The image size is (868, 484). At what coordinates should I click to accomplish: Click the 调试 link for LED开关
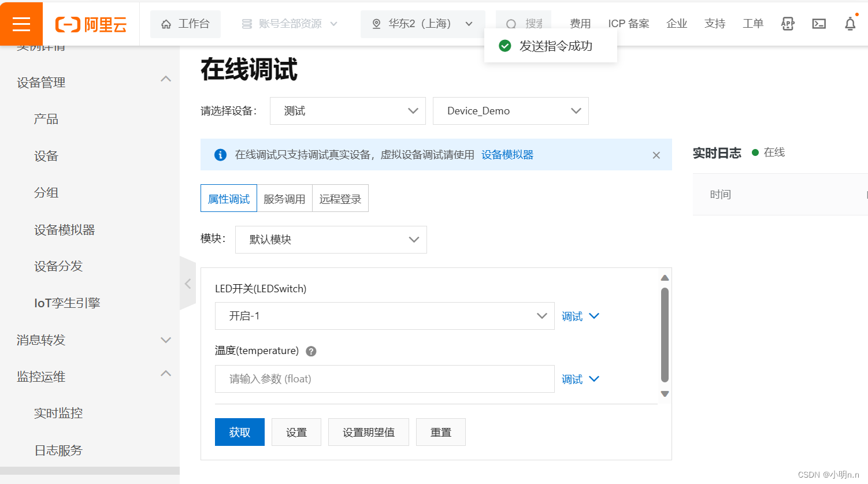572,316
